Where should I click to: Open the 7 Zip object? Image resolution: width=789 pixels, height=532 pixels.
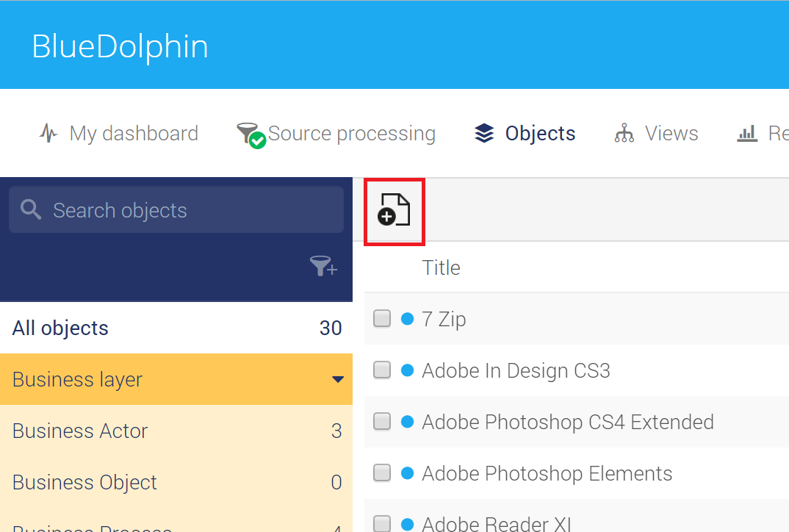[x=444, y=319]
